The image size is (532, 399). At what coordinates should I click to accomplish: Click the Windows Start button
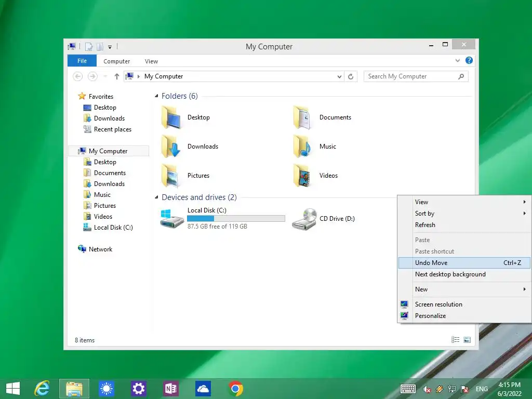click(x=13, y=389)
